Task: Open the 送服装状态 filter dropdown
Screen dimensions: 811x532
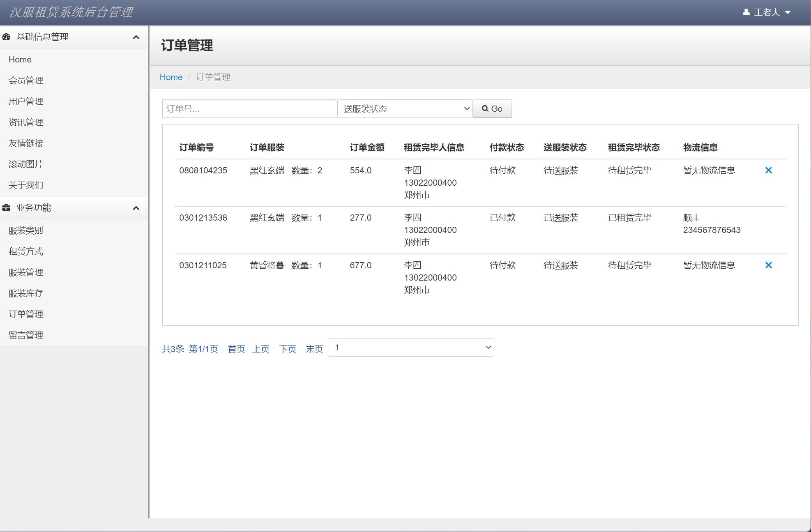Action: click(405, 109)
